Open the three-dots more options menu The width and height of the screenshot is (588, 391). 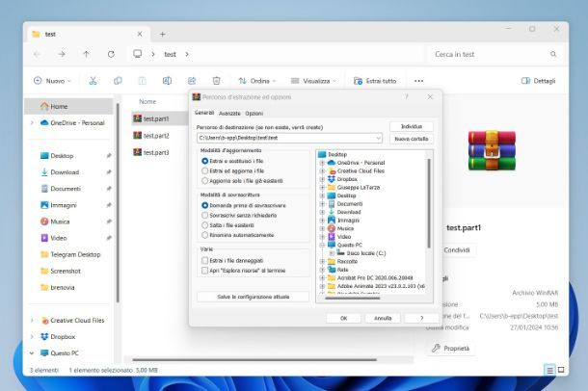coord(419,81)
